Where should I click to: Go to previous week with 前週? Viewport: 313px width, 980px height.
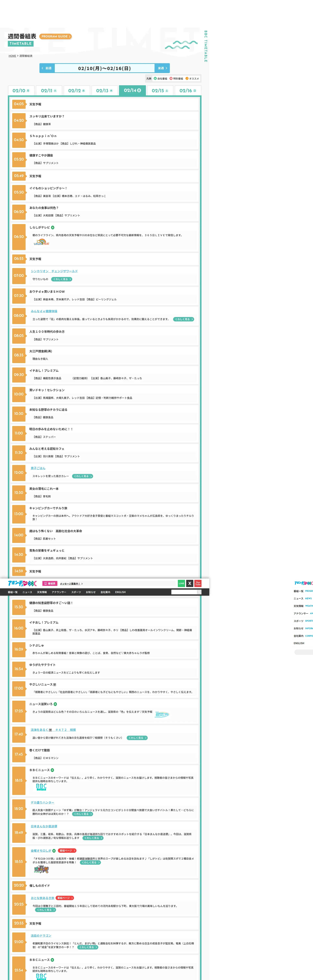(x=47, y=68)
